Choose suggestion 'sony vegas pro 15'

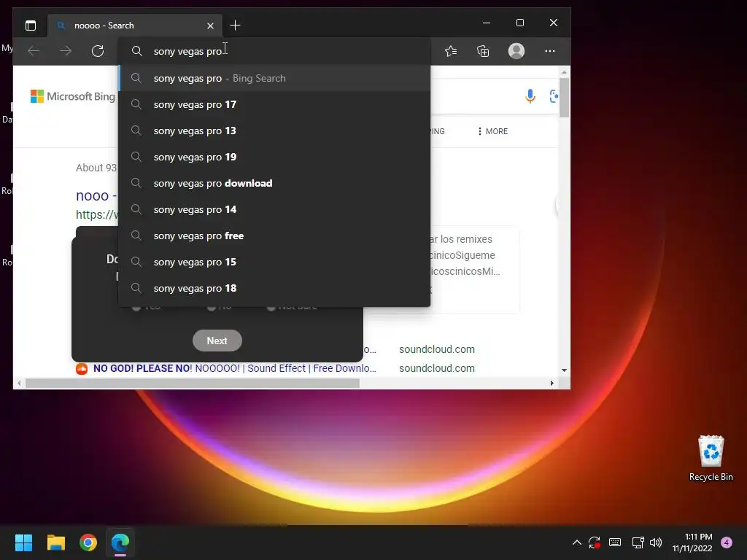(274, 262)
